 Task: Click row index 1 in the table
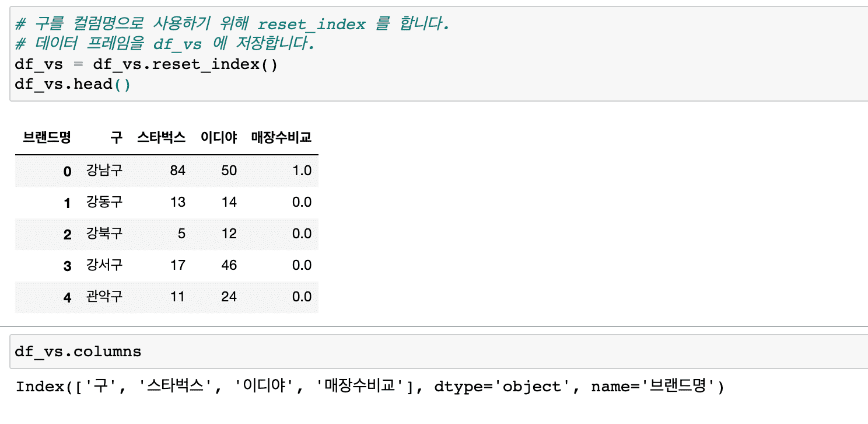pyautogui.click(x=67, y=203)
